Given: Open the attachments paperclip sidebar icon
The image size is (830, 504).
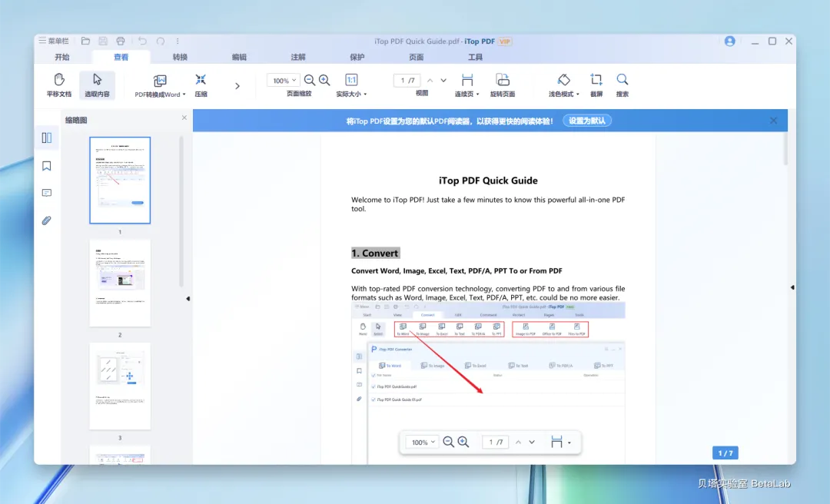Looking at the screenshot, I should (x=47, y=220).
